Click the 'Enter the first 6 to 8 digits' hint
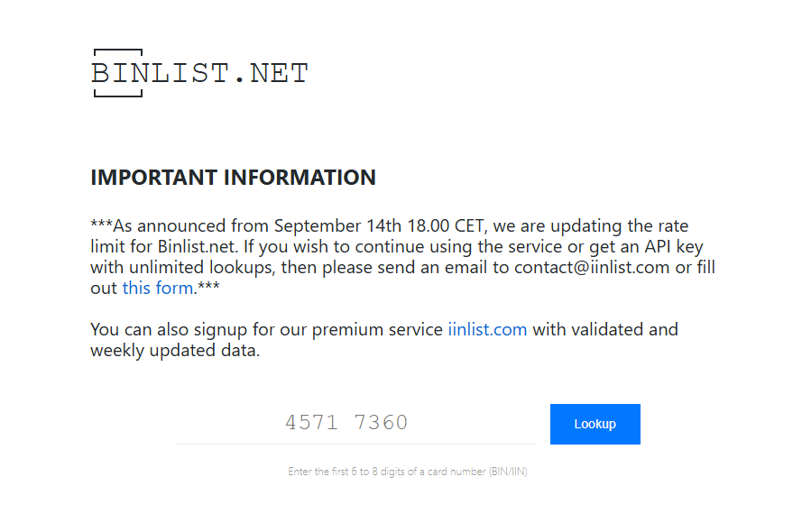Screen dimensions: 802x532 [408, 472]
